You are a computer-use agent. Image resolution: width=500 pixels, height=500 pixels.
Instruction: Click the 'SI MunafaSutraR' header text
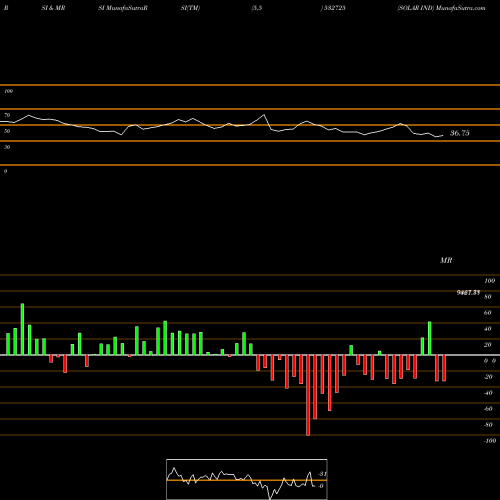[123, 8]
